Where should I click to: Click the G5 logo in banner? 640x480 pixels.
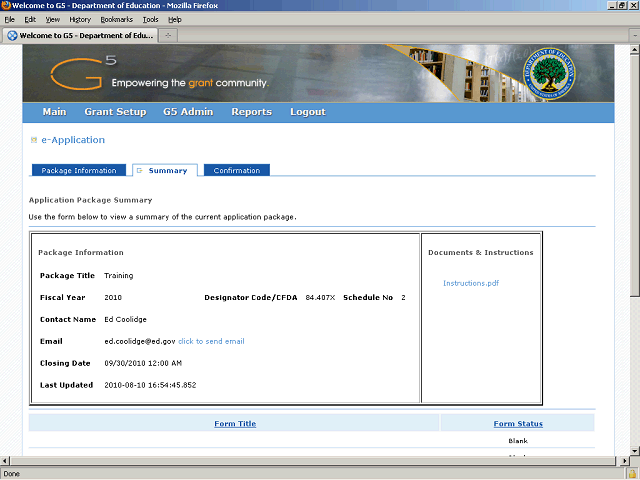coord(83,73)
